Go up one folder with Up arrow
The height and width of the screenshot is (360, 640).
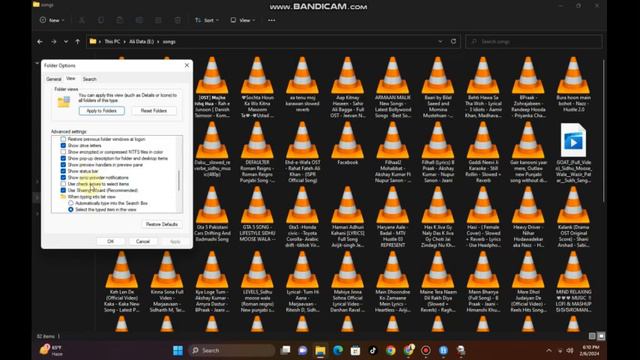click(x=78, y=42)
